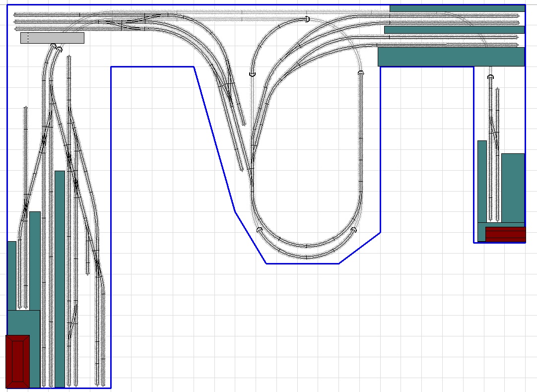Select the teal square block behind red building
Screen dimensions: 537x392
coord(23,323)
